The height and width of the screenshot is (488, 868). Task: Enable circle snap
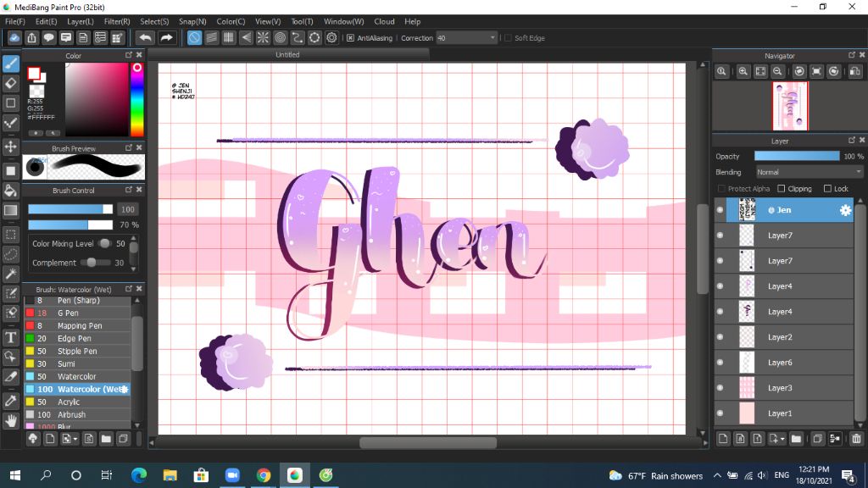click(280, 37)
